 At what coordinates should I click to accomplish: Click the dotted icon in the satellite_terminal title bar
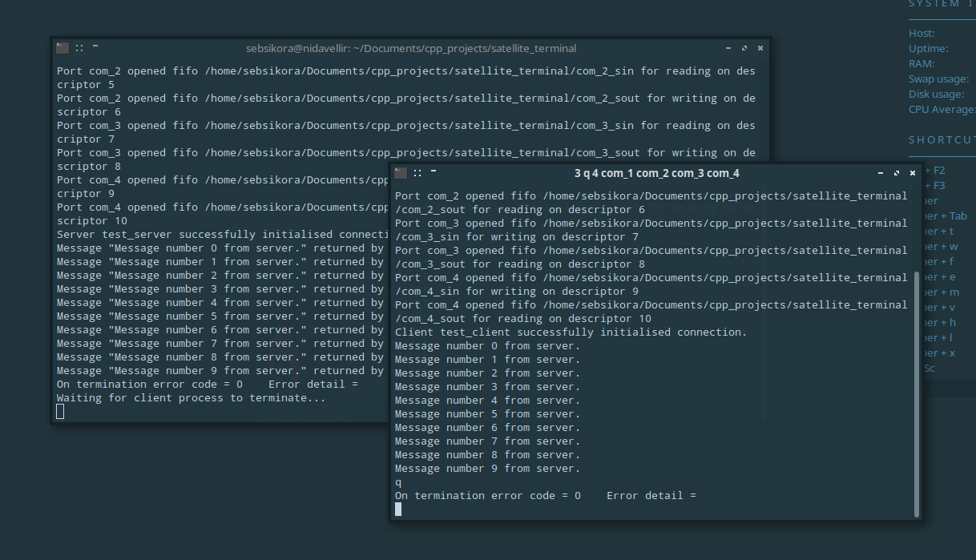[x=80, y=48]
